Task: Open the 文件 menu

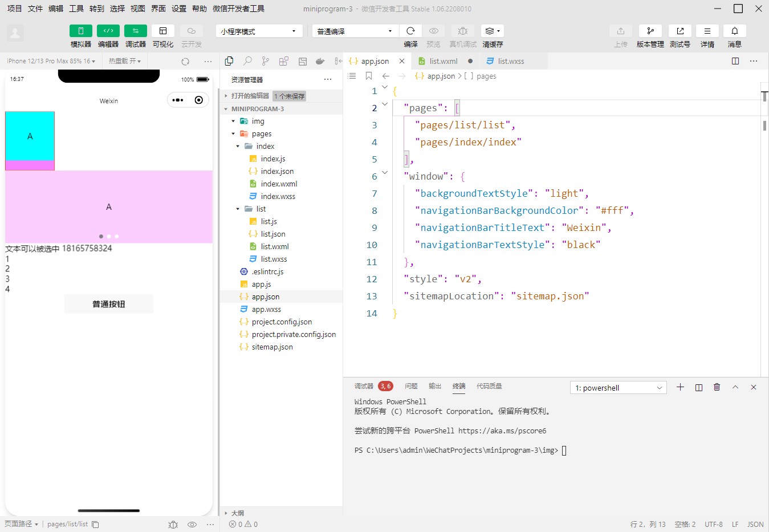Action: [x=35, y=9]
